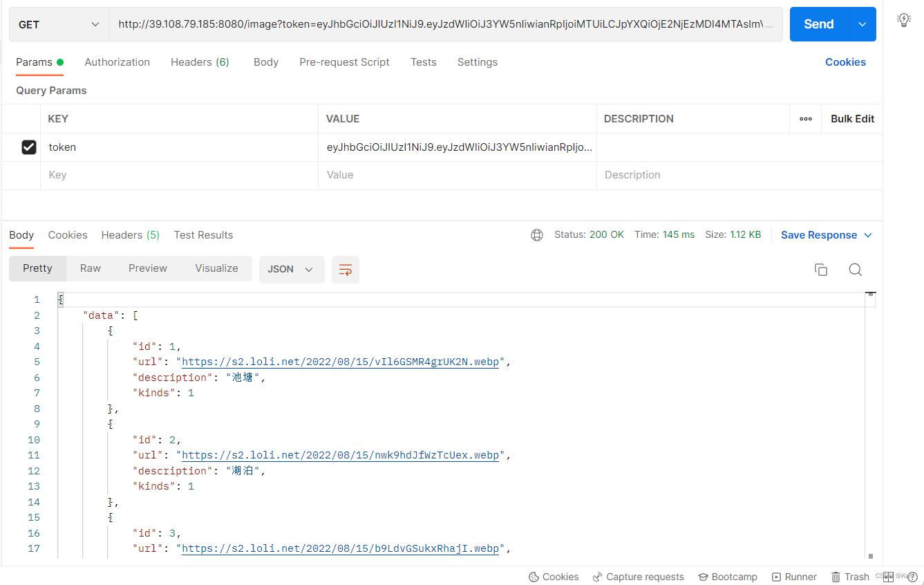Click the vIl6GSMR4grUK2N.webp URL link
The image size is (924, 585).
pyautogui.click(x=339, y=362)
